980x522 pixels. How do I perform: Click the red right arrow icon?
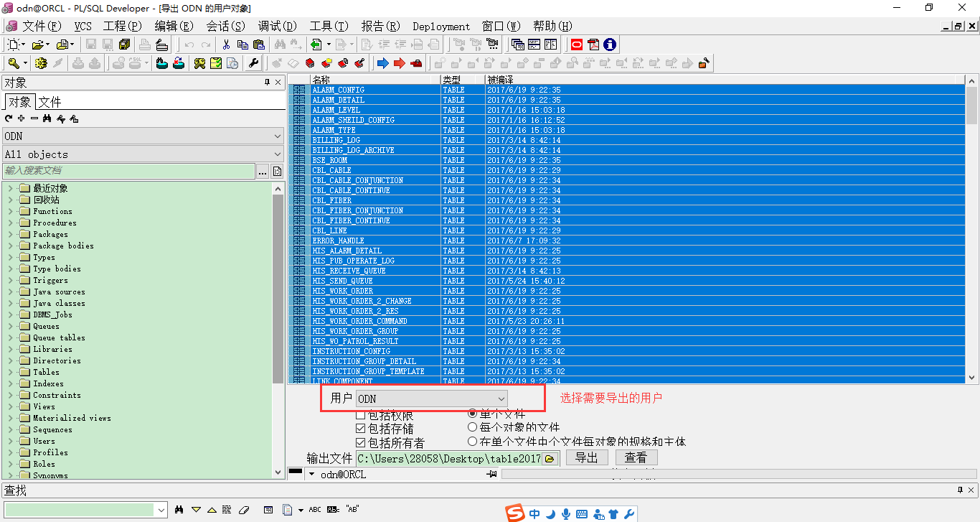click(400, 63)
